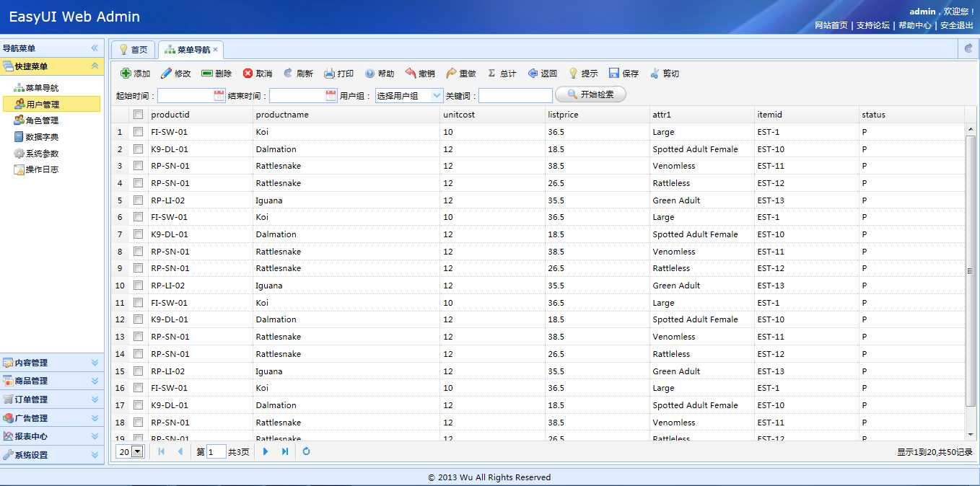
Task: Go to the previous page of the grid
Action: [x=180, y=451]
